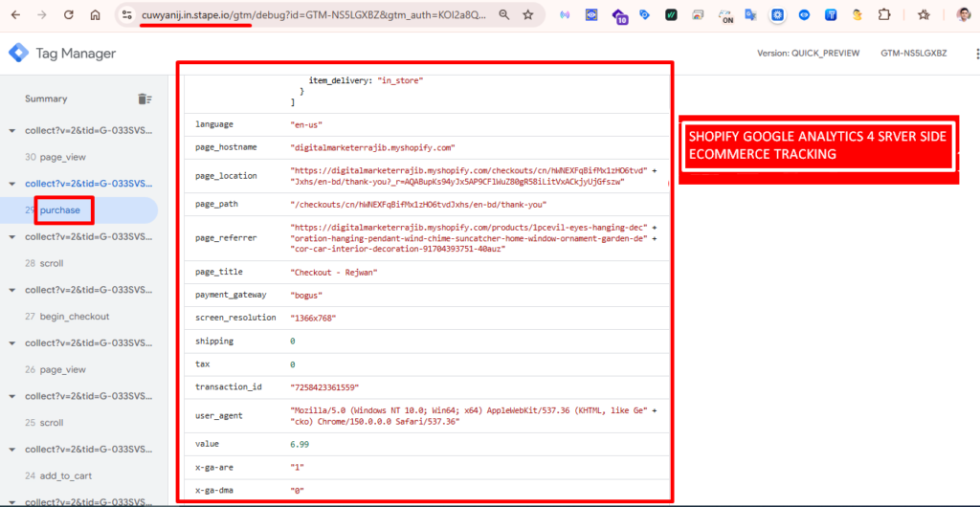Click the x-ga-dma key cell
The width and height of the screenshot is (980, 507).
point(213,490)
